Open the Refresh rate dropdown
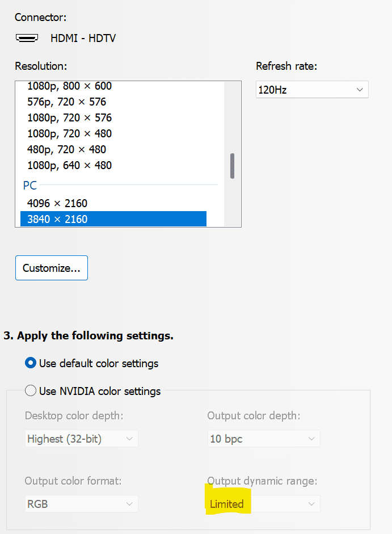 pos(312,90)
